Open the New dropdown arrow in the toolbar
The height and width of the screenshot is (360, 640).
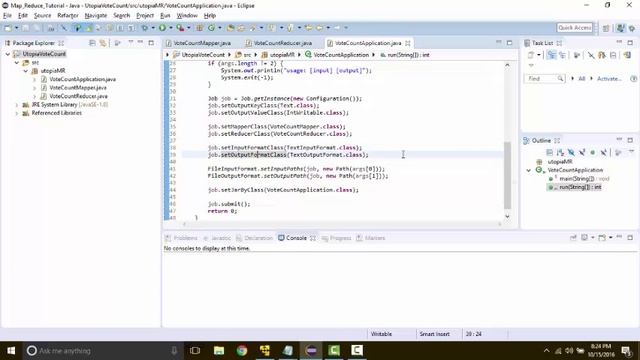point(16,28)
